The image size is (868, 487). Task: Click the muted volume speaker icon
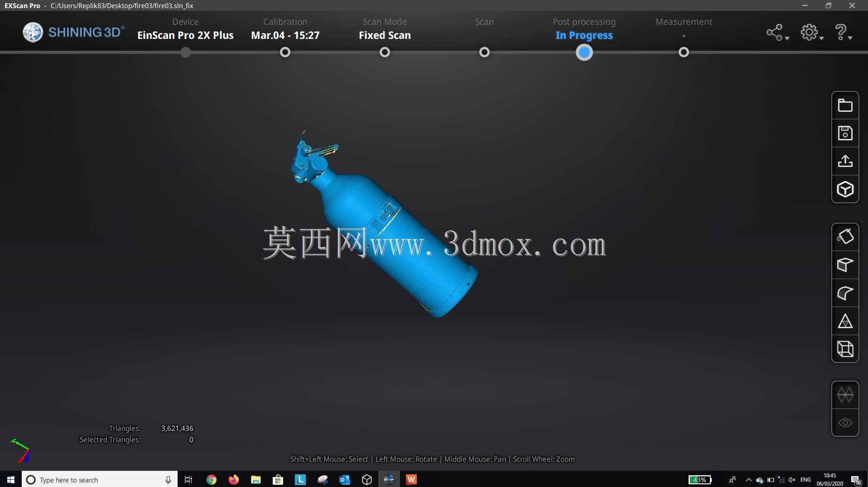[792, 480]
